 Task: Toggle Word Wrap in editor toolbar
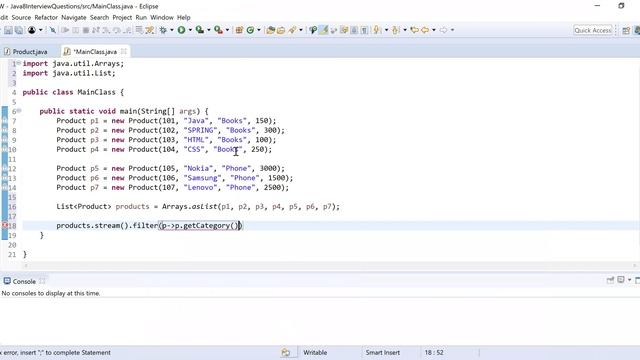click(344, 30)
